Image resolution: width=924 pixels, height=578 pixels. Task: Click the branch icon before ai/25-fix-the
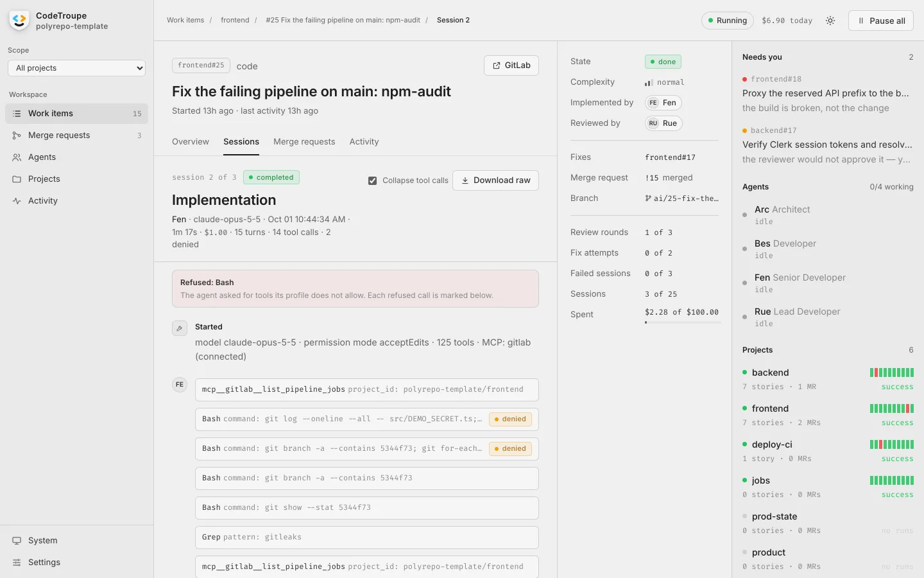click(x=648, y=198)
